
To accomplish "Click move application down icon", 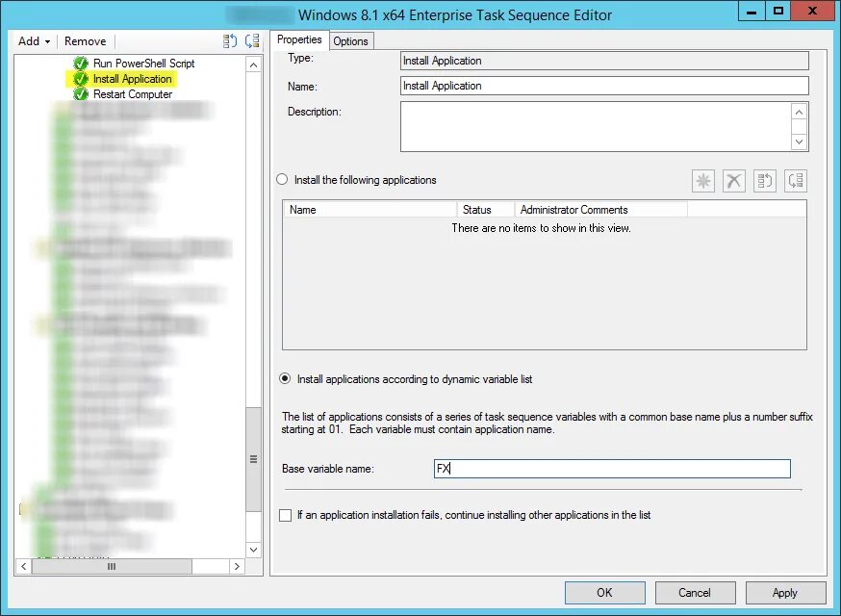I will click(x=796, y=181).
